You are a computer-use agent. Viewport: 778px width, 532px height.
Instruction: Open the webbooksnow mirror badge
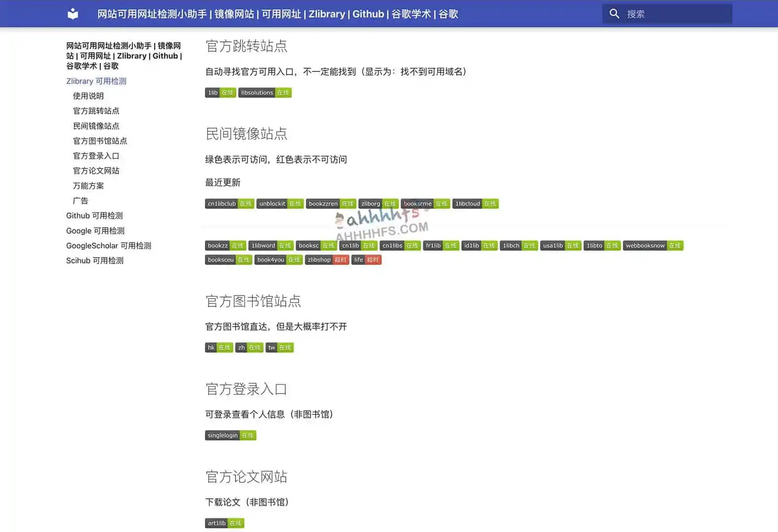click(x=653, y=245)
